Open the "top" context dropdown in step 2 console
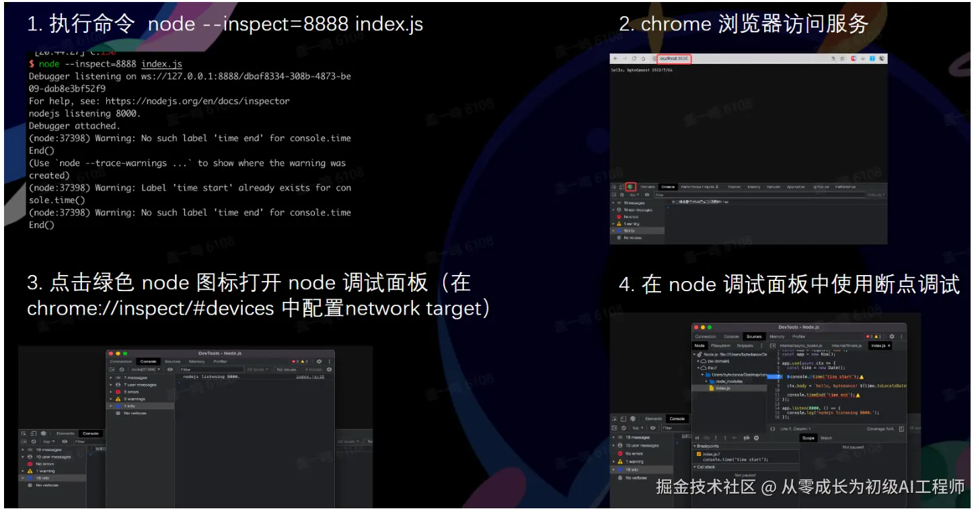Viewport: 980px width, 511px height. tap(633, 194)
